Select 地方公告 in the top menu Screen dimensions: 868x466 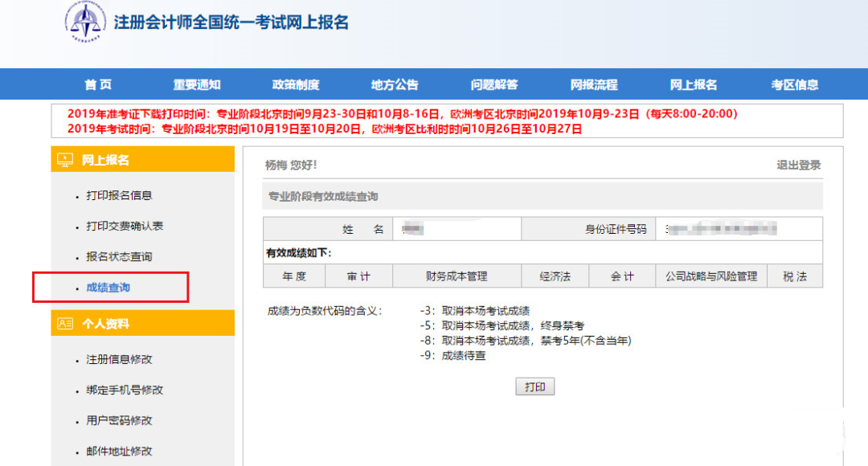click(395, 84)
